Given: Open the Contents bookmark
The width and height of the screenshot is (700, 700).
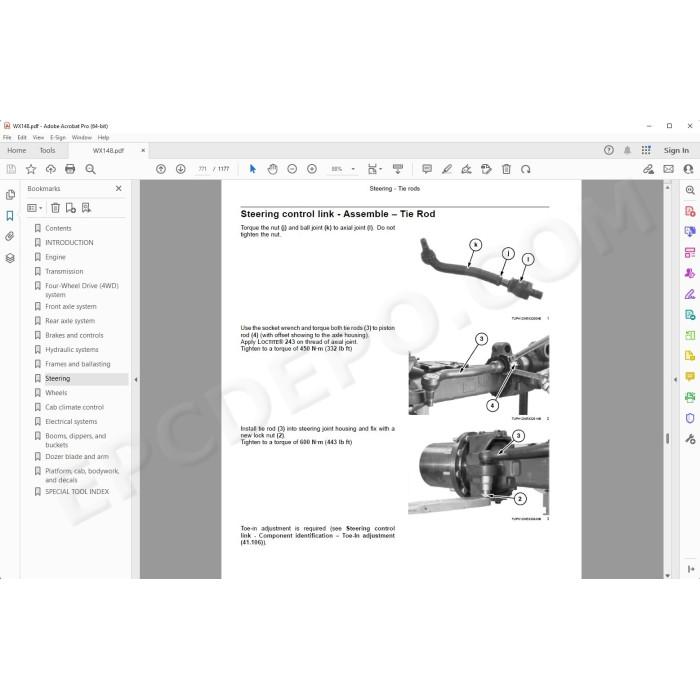Looking at the screenshot, I should (58, 228).
